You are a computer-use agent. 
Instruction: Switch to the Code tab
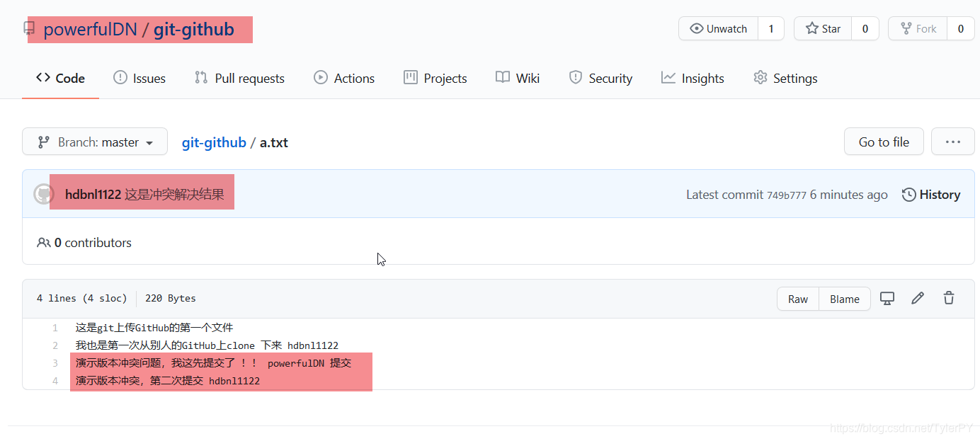click(60, 78)
